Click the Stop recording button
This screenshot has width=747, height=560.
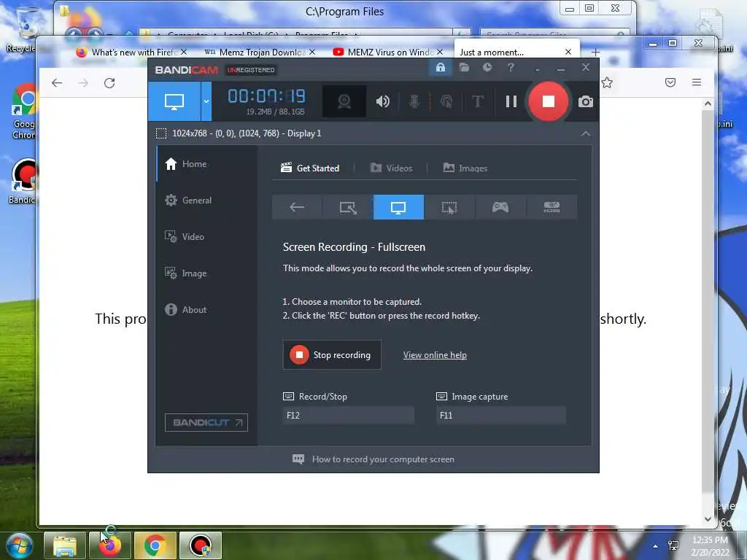(x=332, y=355)
